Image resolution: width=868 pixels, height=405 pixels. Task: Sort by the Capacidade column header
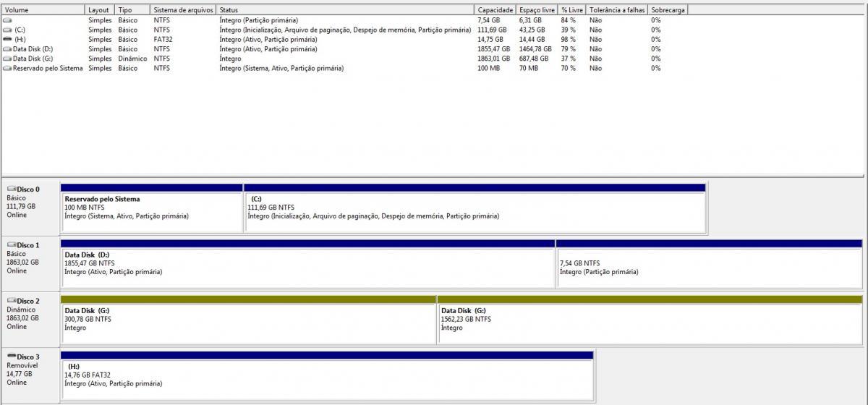click(x=495, y=10)
